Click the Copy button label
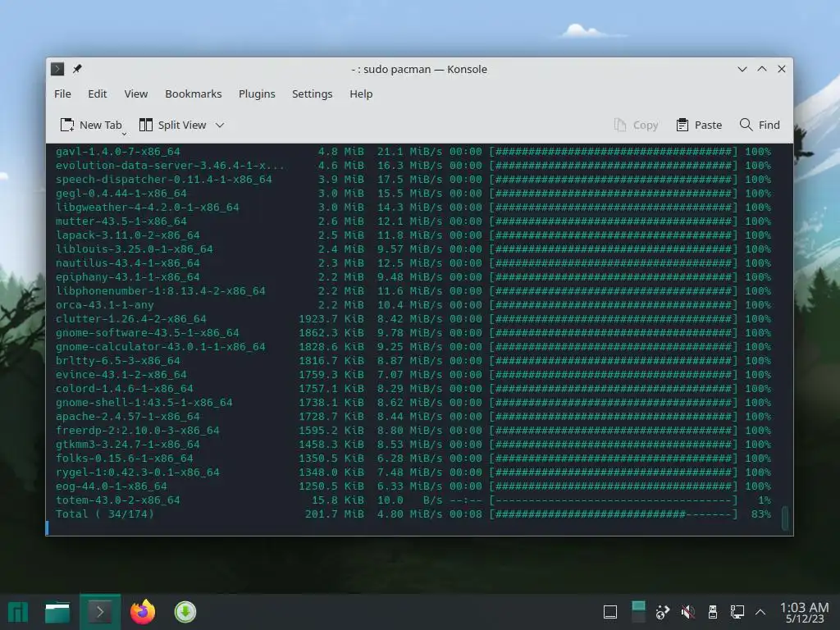This screenshot has height=630, width=840. click(646, 125)
